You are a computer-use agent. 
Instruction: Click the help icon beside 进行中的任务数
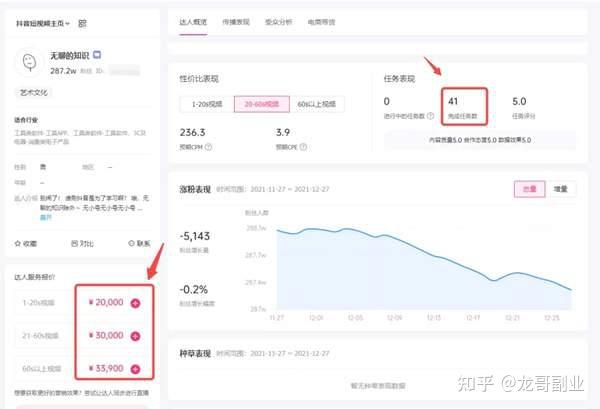430,116
